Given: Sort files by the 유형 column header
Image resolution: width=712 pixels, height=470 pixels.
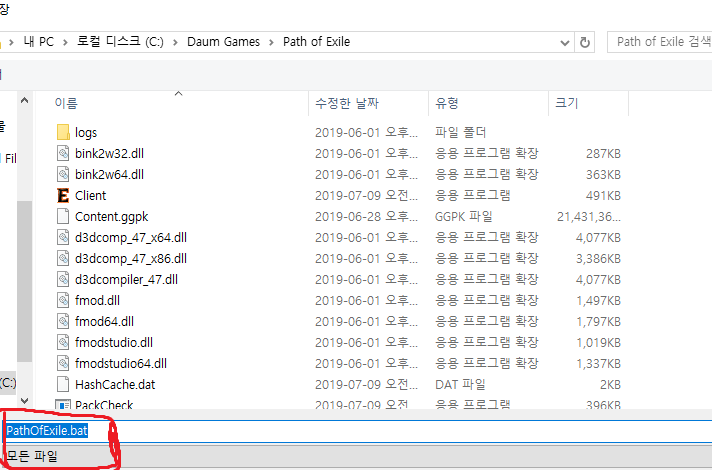Looking at the screenshot, I should 447,103.
